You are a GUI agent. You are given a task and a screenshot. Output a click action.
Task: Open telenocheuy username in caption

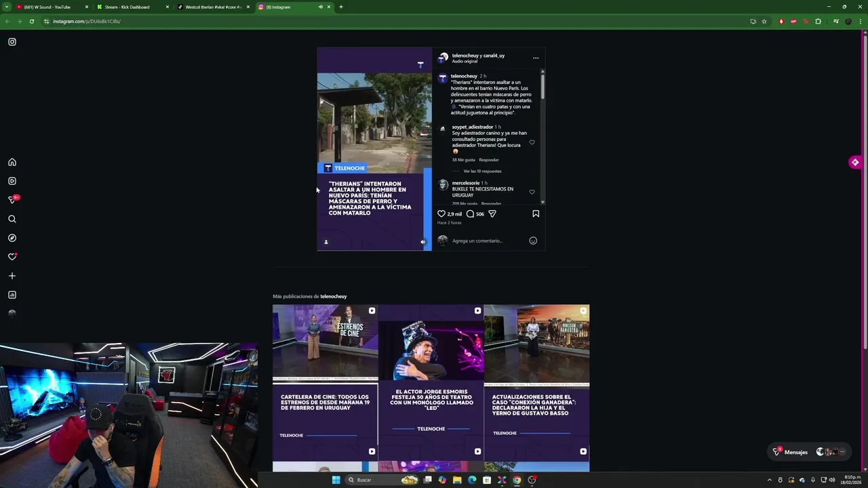464,76
